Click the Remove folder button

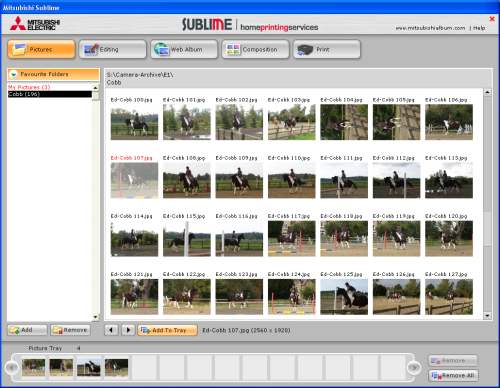(70, 330)
